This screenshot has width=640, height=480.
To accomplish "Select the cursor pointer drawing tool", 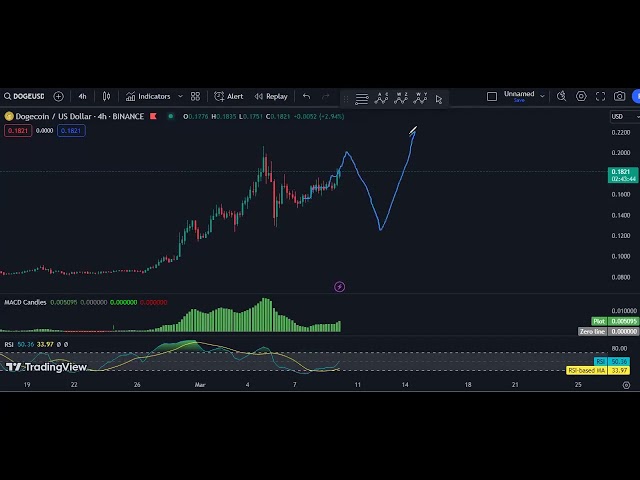I will click(438, 98).
